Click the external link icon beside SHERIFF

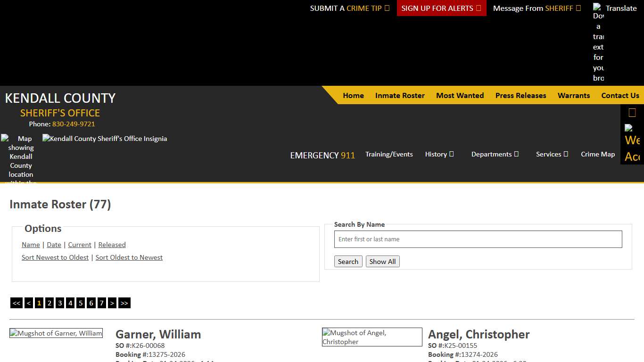point(578,8)
